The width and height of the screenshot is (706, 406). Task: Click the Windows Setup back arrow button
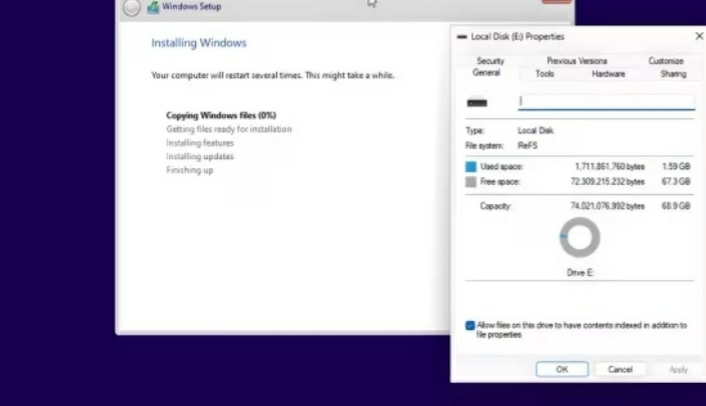[x=131, y=7]
